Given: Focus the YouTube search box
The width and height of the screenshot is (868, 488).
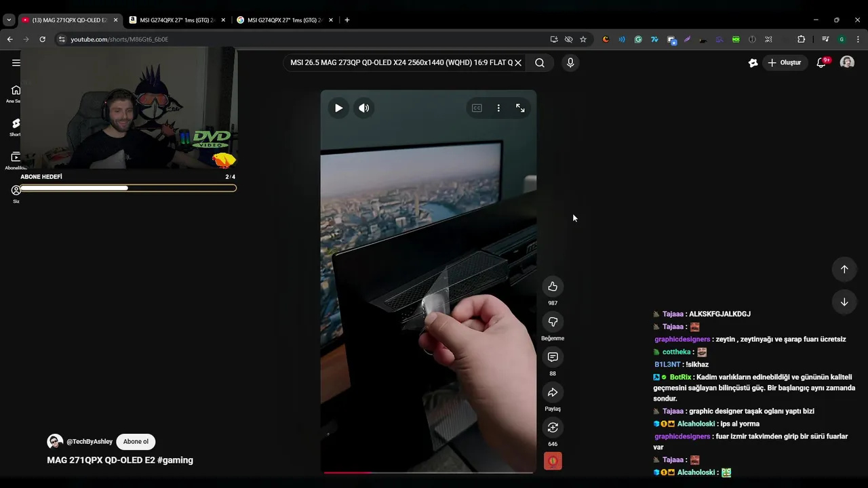Looking at the screenshot, I should 400,62.
